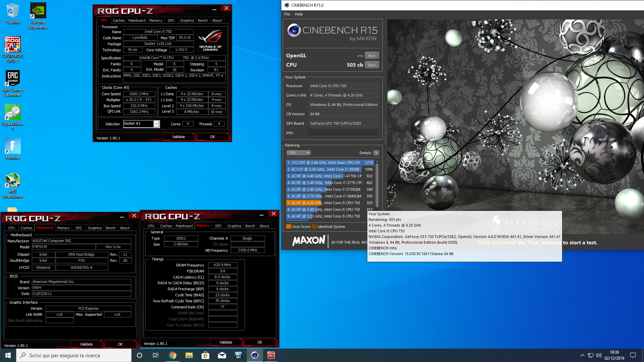Viewport: 644px width, 362px height.
Task: Open Bench tab in top CPU-Z window
Action: (203, 20)
